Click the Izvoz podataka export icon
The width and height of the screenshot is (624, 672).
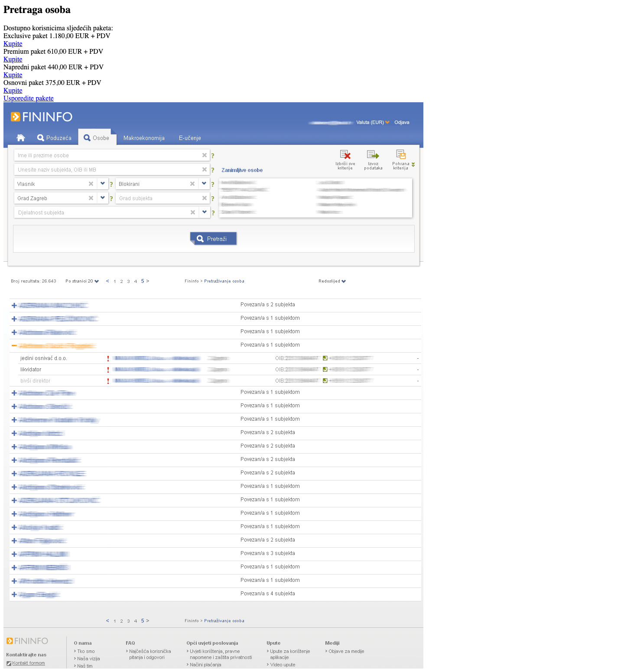[x=373, y=159]
